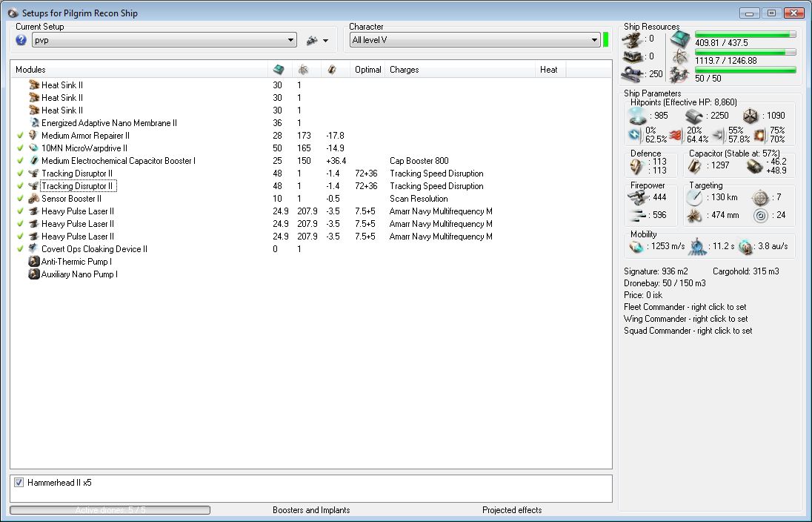Viewport: 812px width, 522px height.
Task: Click the armor hitpoints icon showing 2250
Action: point(694,116)
